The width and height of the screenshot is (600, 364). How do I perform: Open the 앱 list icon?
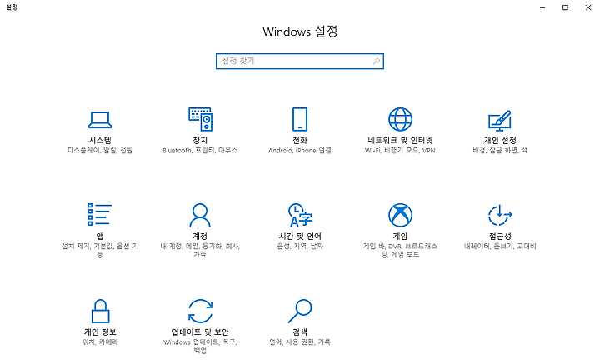point(100,215)
